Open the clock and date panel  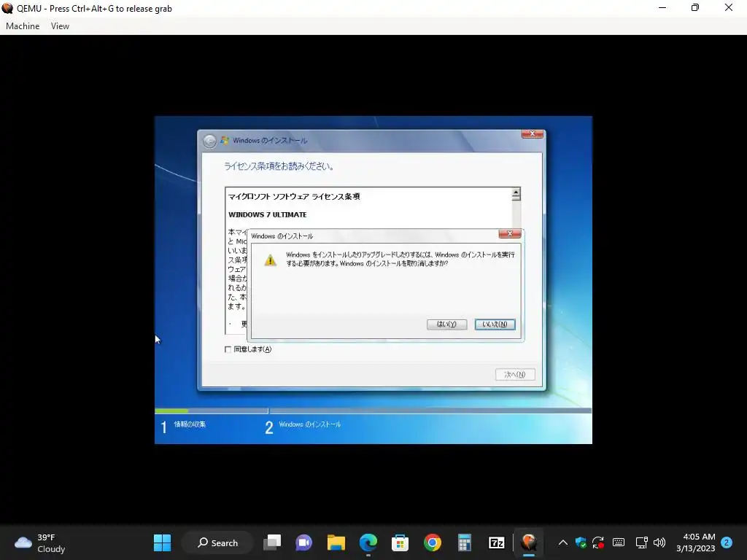click(x=695, y=542)
